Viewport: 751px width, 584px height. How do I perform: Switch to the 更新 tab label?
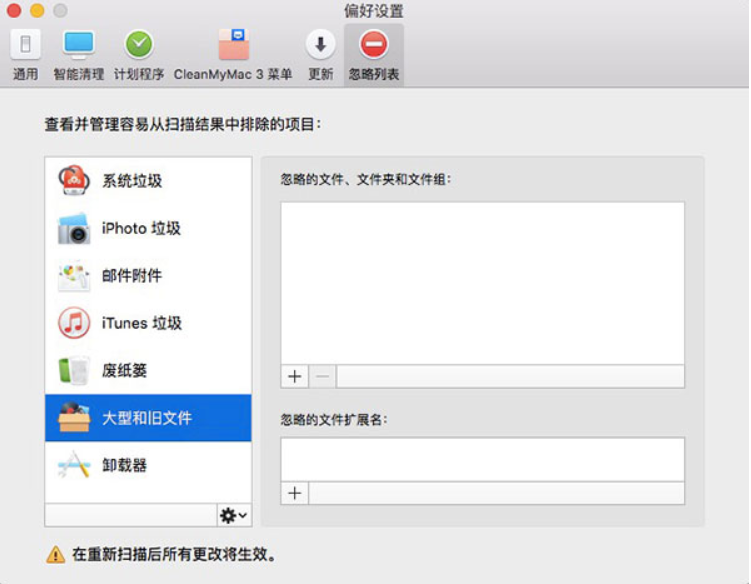320,74
